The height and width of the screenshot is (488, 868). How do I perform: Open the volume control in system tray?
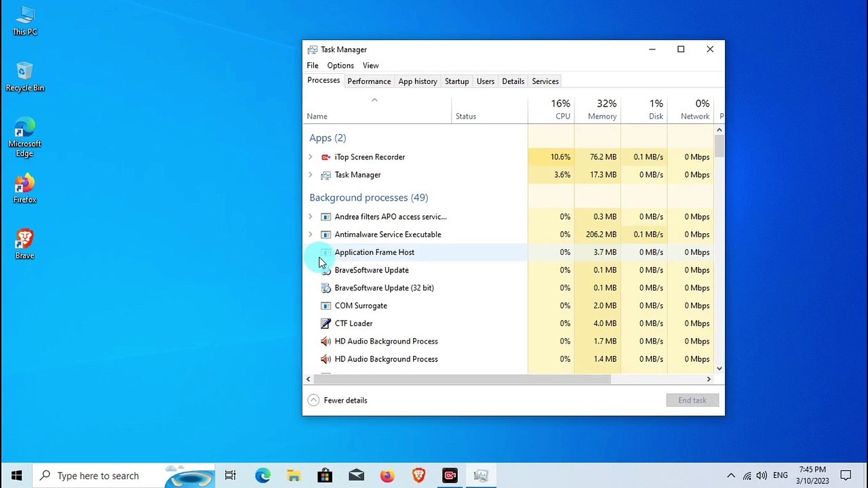pyautogui.click(x=762, y=476)
